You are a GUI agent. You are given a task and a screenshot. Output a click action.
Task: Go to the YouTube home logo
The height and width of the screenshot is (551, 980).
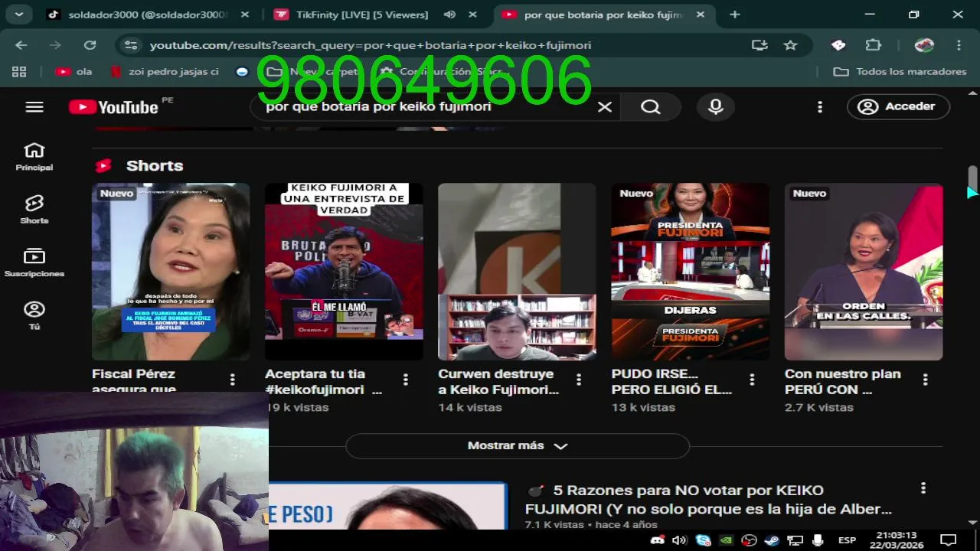(x=113, y=107)
